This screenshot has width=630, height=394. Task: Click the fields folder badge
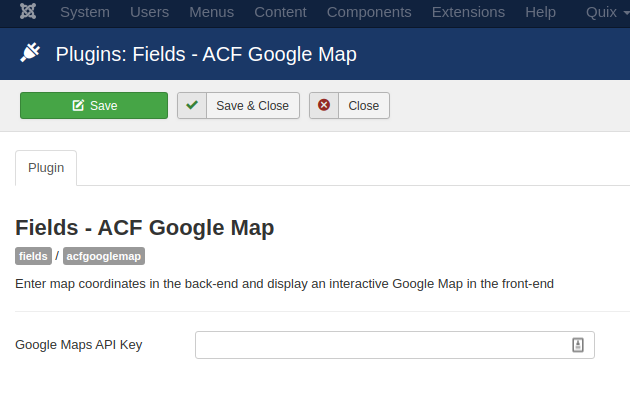coord(33,256)
